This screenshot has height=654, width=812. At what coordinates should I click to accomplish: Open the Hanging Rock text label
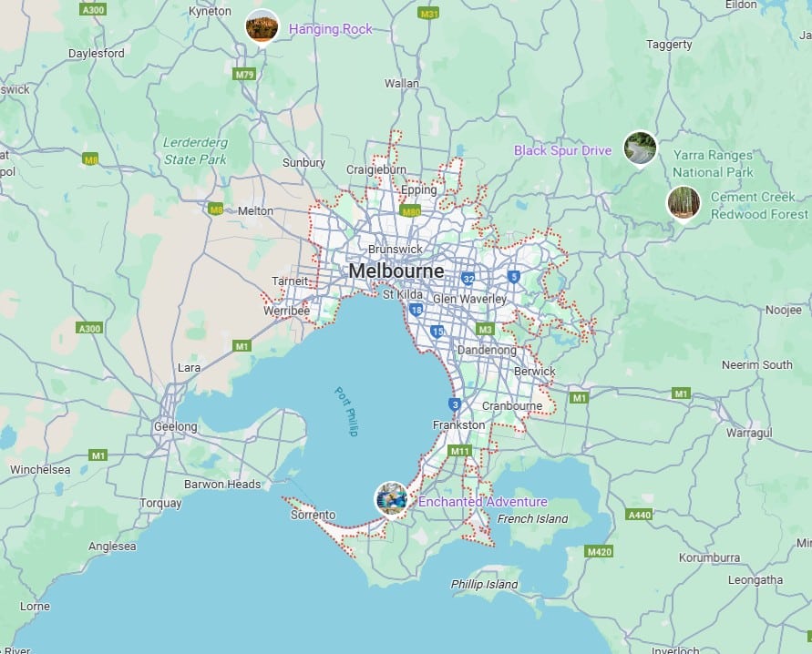331,29
